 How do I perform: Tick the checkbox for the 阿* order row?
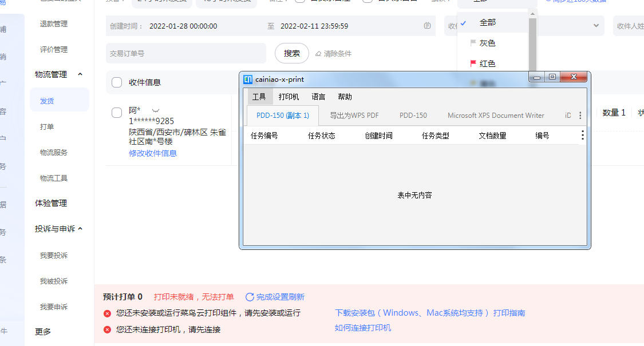tap(117, 113)
